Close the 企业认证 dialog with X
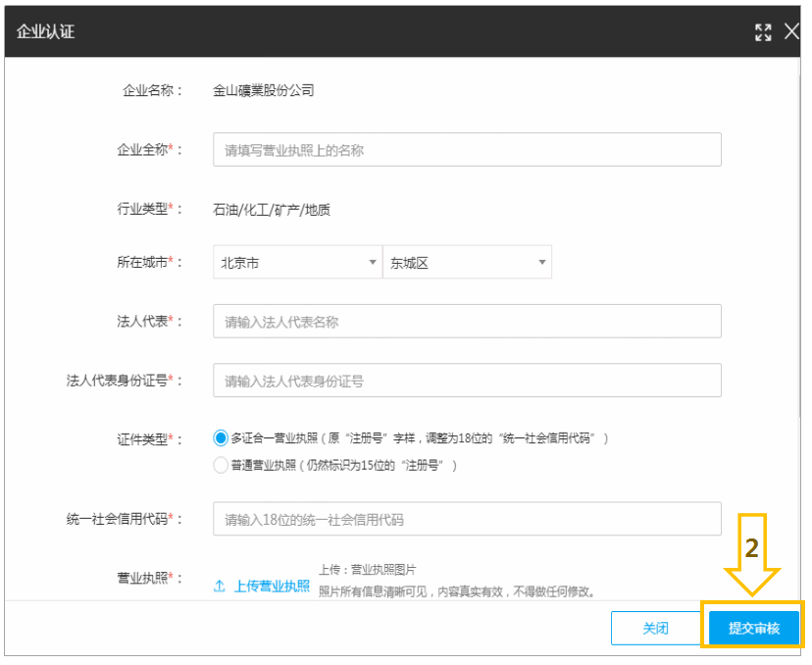The width and height of the screenshot is (812, 665). (791, 31)
